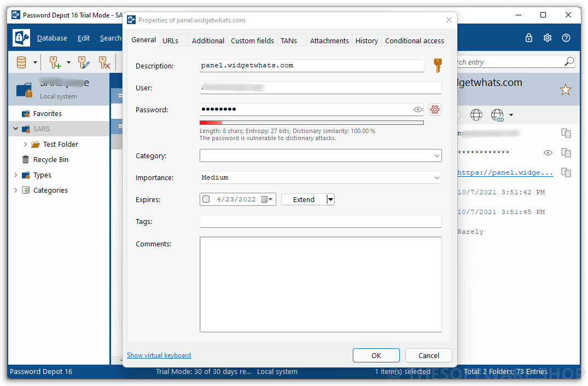Select the General tab
Image resolution: width=588 pixels, height=386 pixels.
click(144, 40)
